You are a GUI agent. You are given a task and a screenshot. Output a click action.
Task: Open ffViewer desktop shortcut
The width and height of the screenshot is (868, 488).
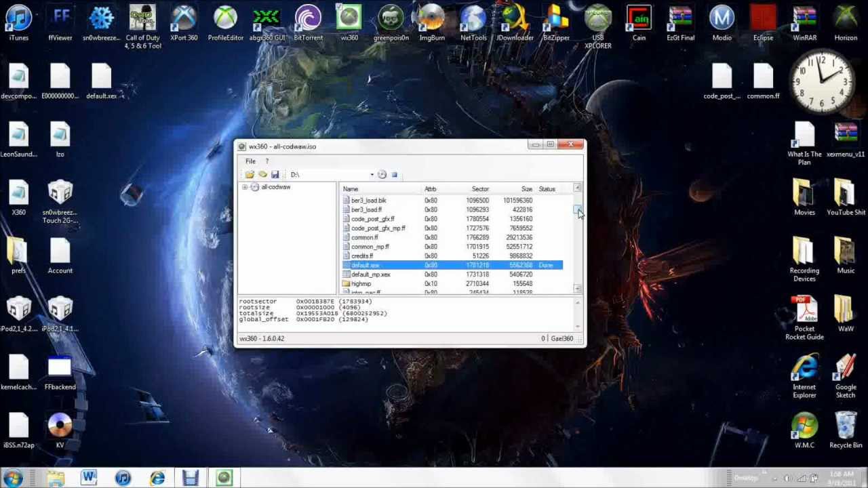point(60,23)
